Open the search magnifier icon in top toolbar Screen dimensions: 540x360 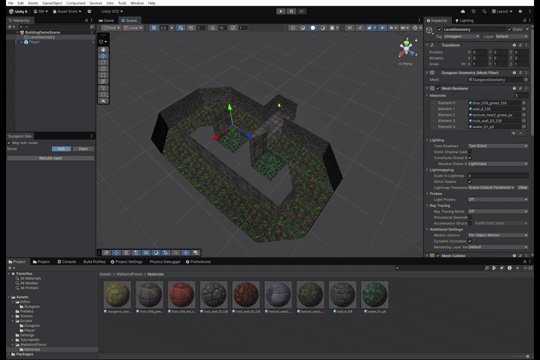click(x=484, y=11)
